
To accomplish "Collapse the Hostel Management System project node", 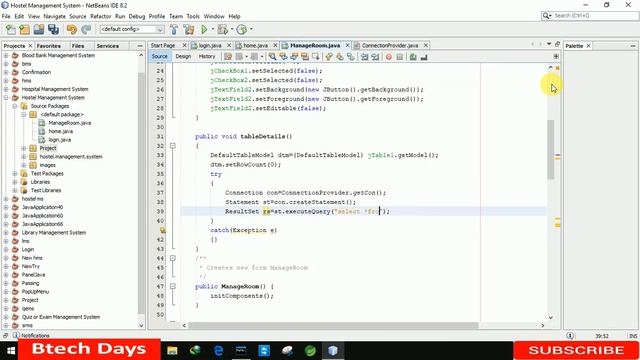I will [6, 98].
